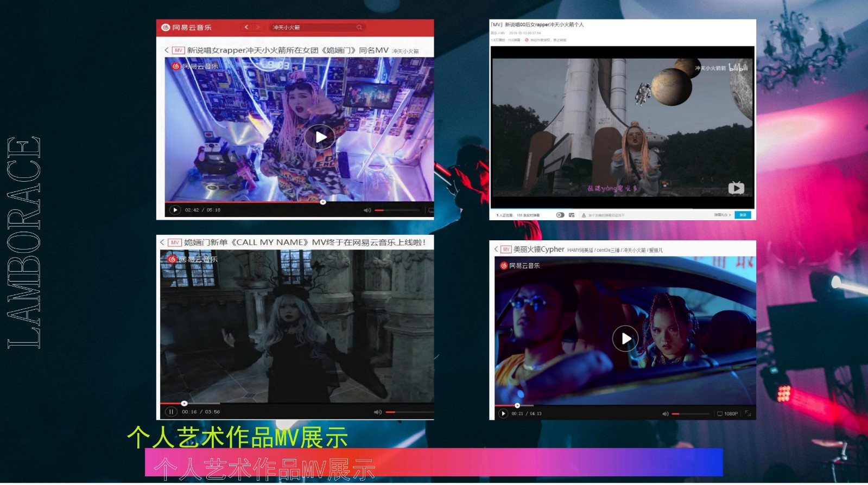
Task: Click the time readout 02:42 / 05:18
Action: [x=202, y=210]
